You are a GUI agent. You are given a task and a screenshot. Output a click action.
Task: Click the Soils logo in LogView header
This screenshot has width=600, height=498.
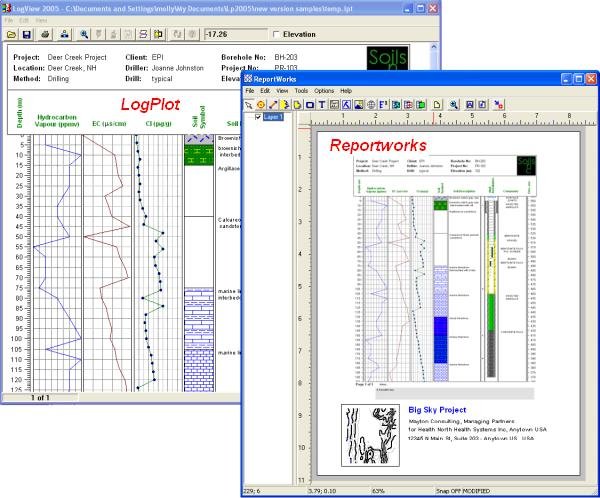(x=387, y=59)
